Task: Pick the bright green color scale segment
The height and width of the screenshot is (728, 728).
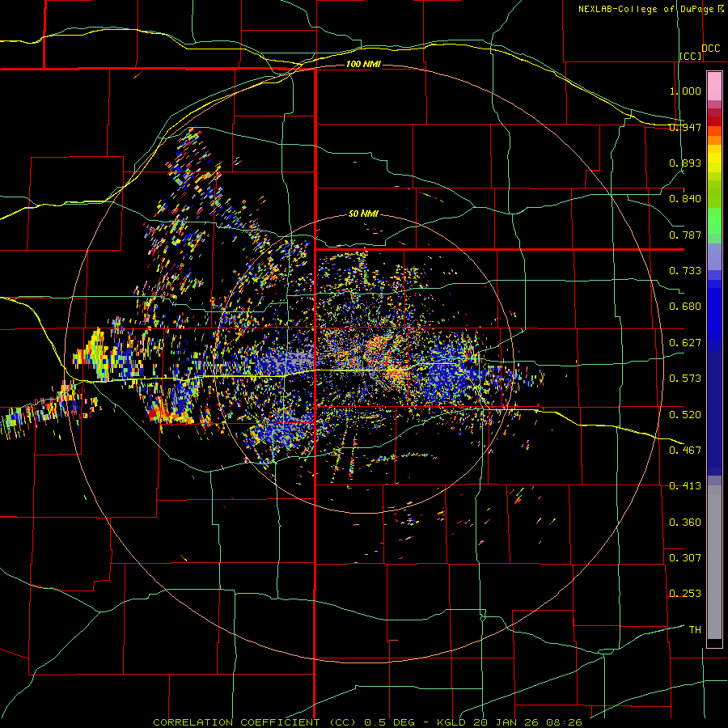Action: coord(714,221)
